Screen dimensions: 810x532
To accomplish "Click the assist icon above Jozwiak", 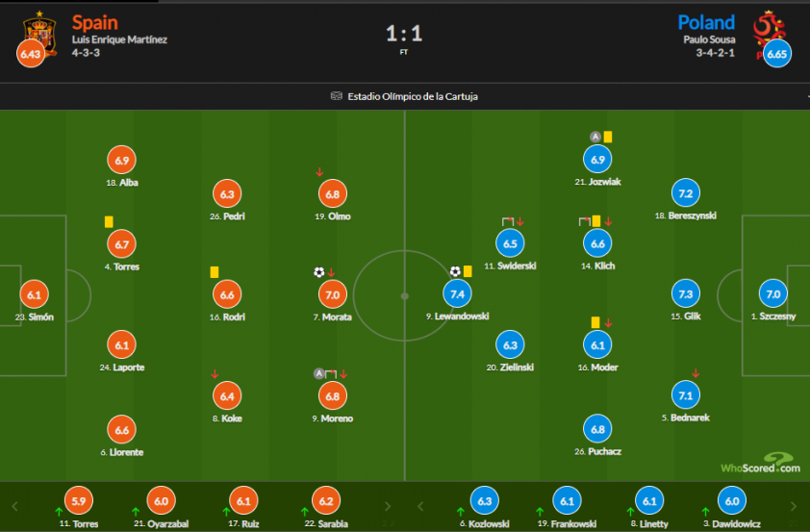I will click(x=595, y=137).
